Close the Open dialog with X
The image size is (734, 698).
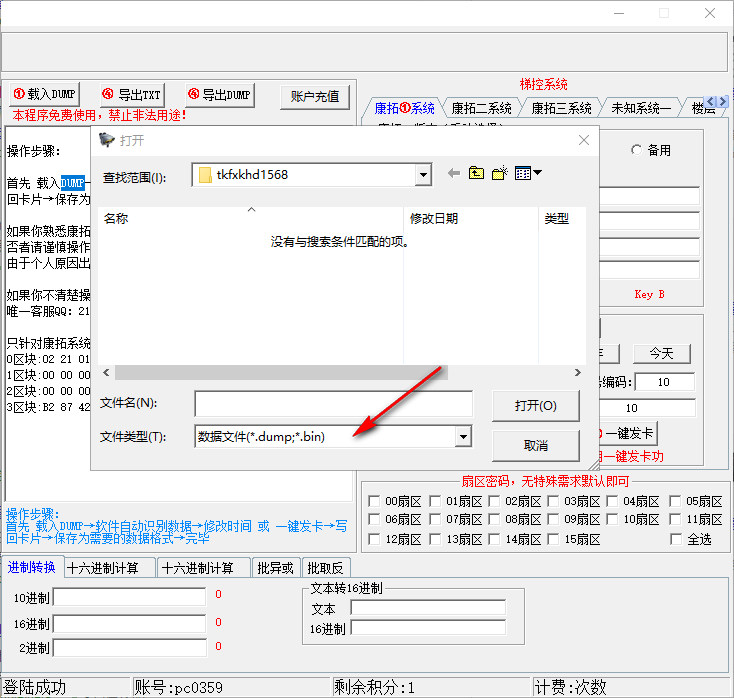583,140
